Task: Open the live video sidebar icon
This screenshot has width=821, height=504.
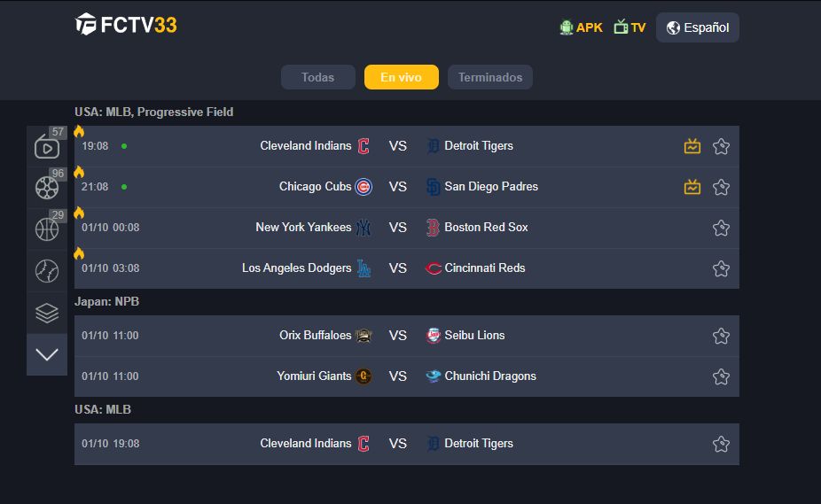Action: pyautogui.click(x=47, y=147)
